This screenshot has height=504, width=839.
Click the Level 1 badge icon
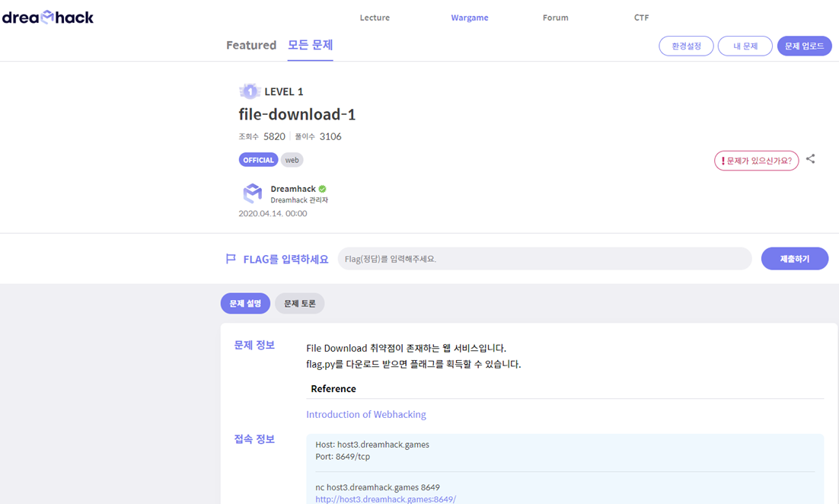(250, 91)
